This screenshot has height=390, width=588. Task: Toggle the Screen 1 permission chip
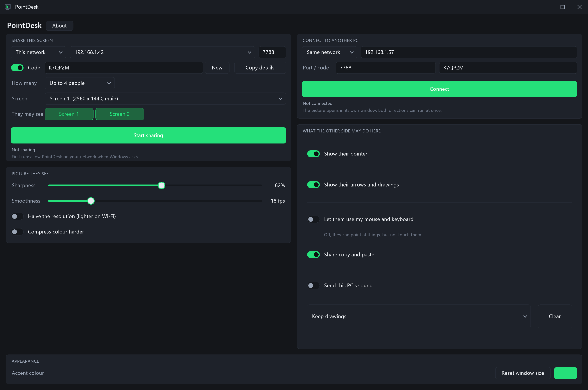point(69,114)
